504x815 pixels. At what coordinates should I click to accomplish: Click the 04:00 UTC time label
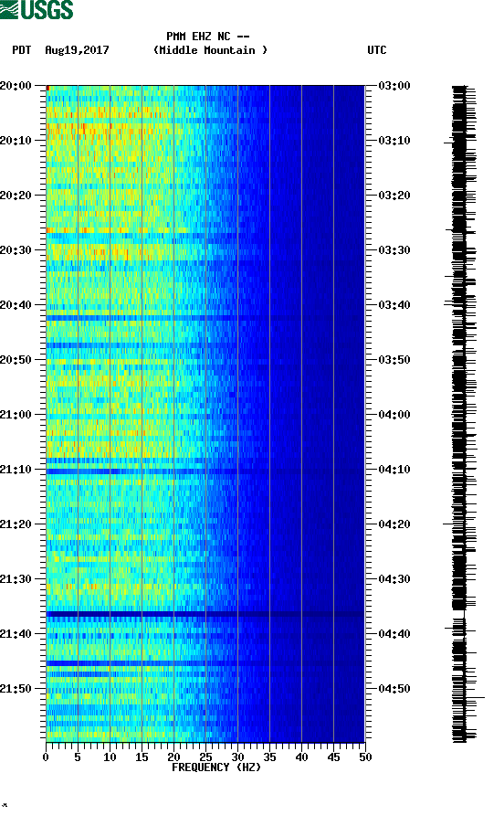(x=394, y=415)
